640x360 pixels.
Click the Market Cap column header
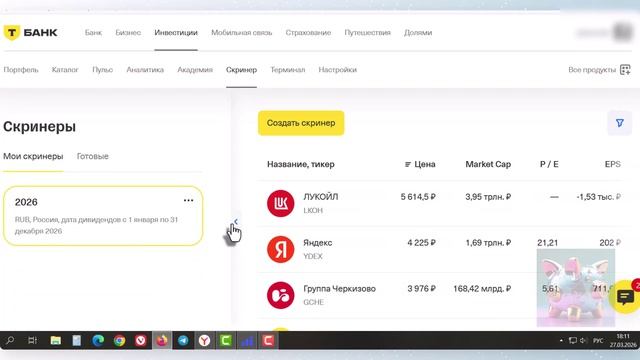click(x=488, y=164)
